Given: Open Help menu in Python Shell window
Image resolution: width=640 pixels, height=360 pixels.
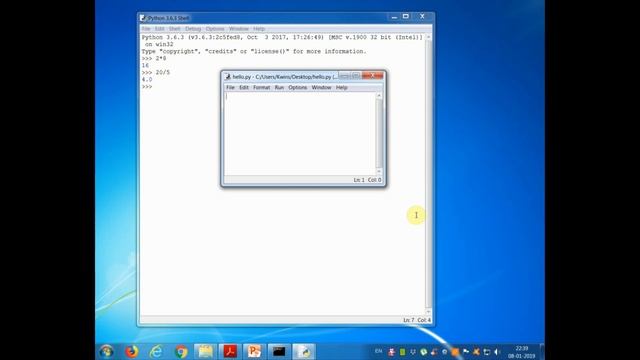Looking at the screenshot, I should 259,29.
